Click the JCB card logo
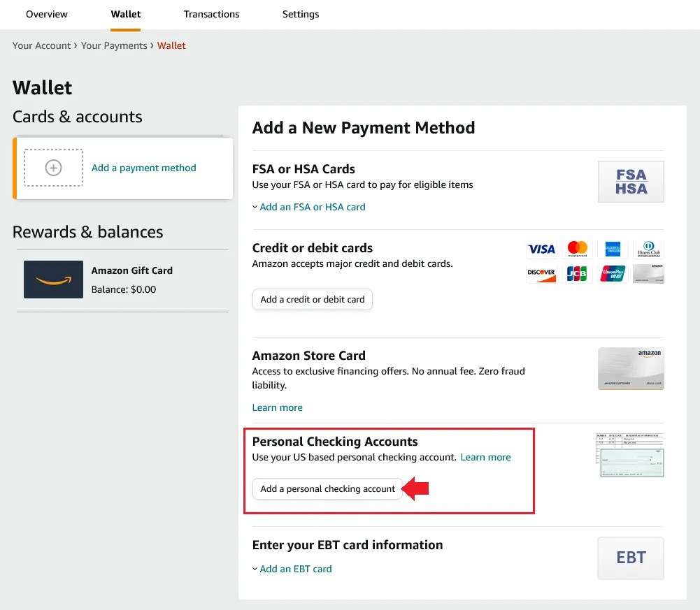Viewport: 700px width, 610px height. 577,273
